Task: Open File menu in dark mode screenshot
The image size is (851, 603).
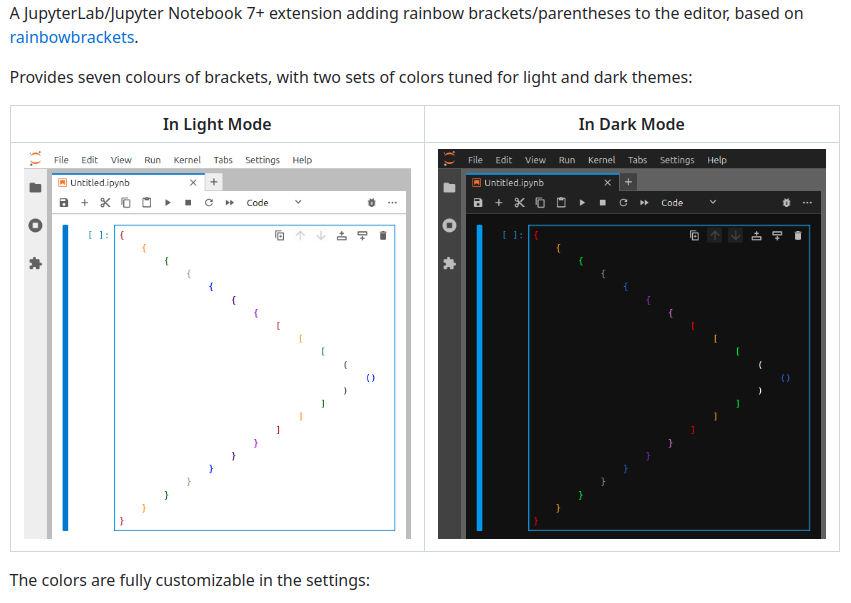Action: 475,160
